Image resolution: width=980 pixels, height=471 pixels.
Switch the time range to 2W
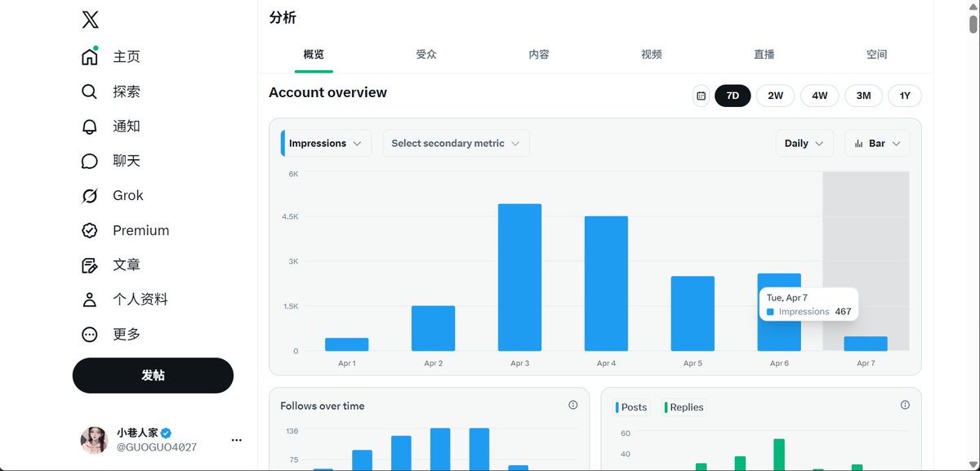(x=774, y=96)
